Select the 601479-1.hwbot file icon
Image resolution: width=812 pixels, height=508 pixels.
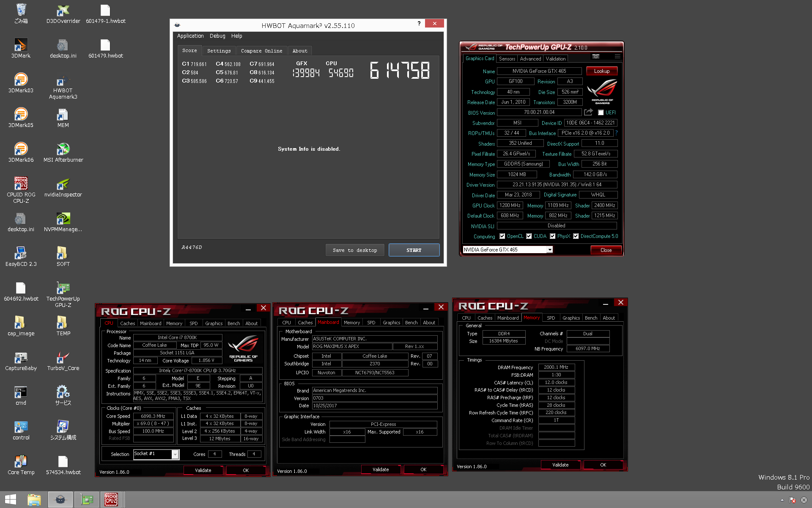[x=105, y=14]
